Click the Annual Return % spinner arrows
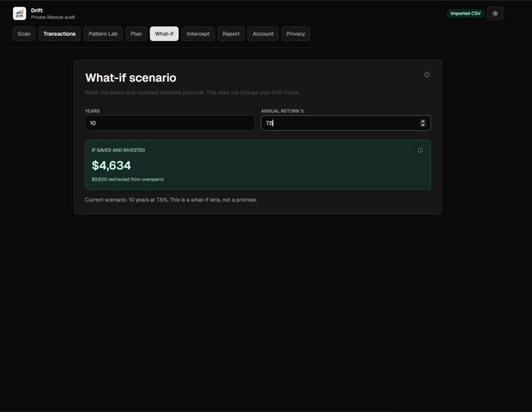This screenshot has height=412, width=532. (423, 123)
